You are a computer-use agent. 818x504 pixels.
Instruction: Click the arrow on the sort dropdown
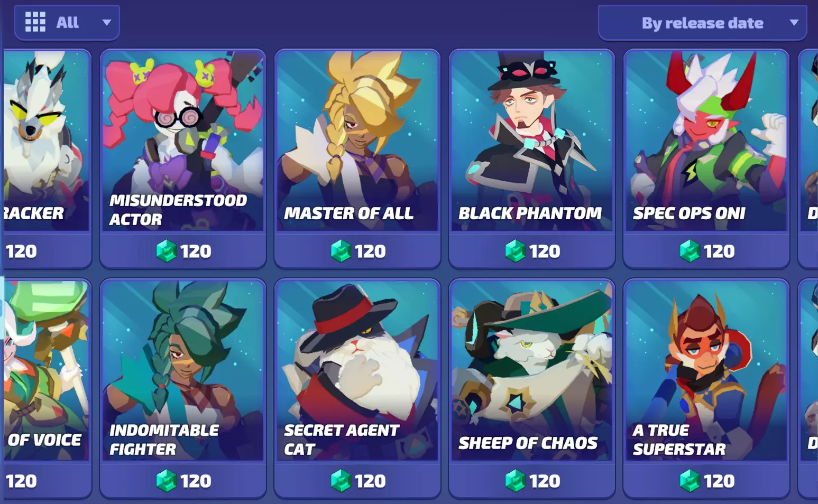[794, 23]
